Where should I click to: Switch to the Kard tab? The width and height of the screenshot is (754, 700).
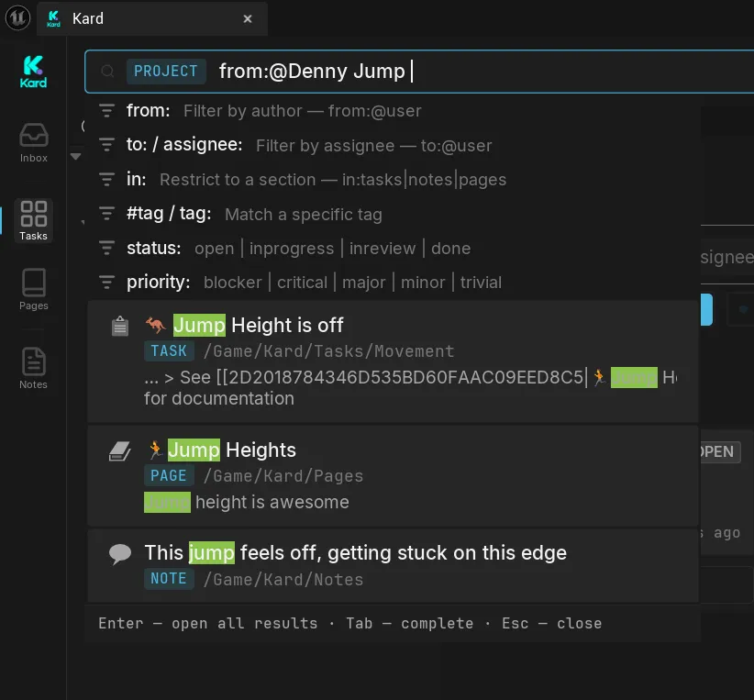(152, 18)
